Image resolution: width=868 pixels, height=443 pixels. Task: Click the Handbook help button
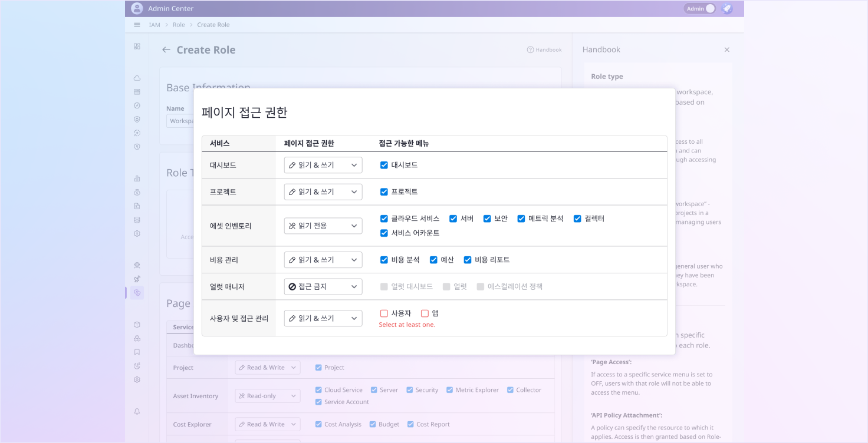pyautogui.click(x=544, y=50)
